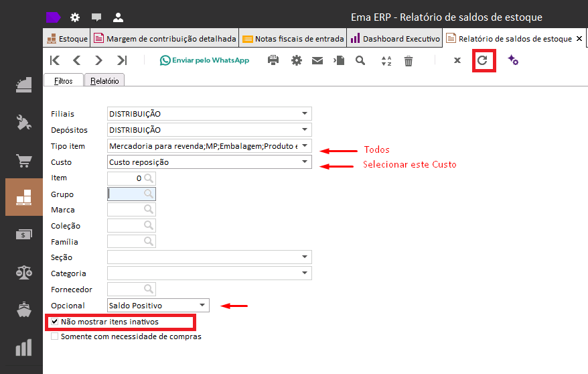Uncheck Não mostrar itens inativos
588x374 pixels.
pyautogui.click(x=55, y=322)
